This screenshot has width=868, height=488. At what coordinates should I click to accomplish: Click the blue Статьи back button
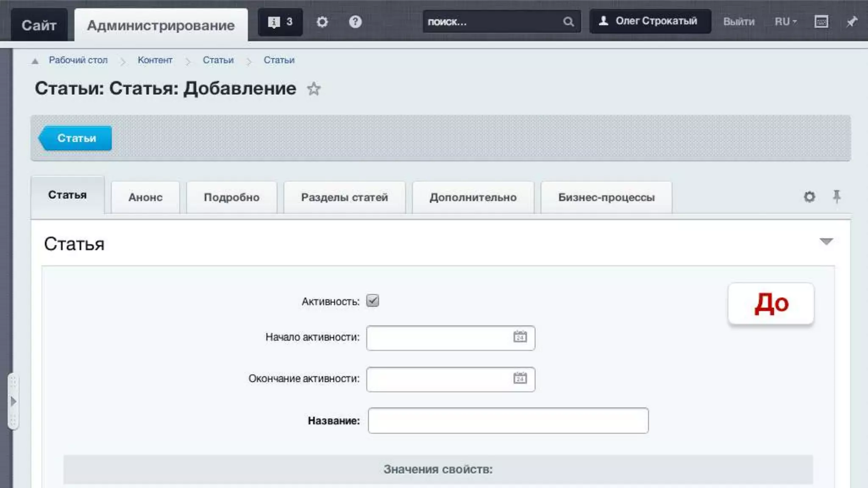[75, 138]
